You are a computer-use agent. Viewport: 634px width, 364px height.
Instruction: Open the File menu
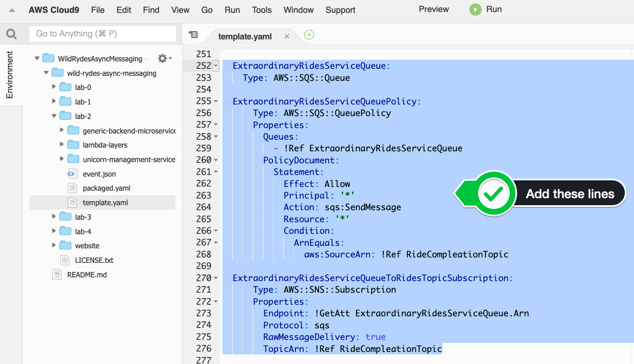tap(98, 10)
